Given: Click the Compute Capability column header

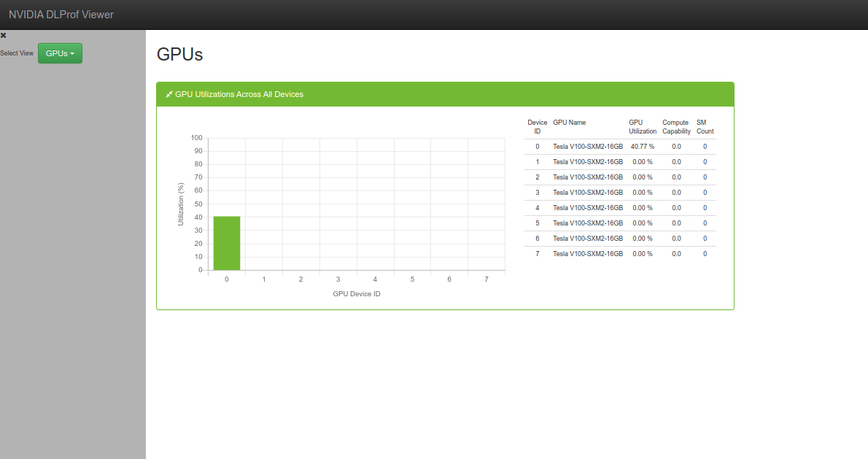Looking at the screenshot, I should pos(676,127).
